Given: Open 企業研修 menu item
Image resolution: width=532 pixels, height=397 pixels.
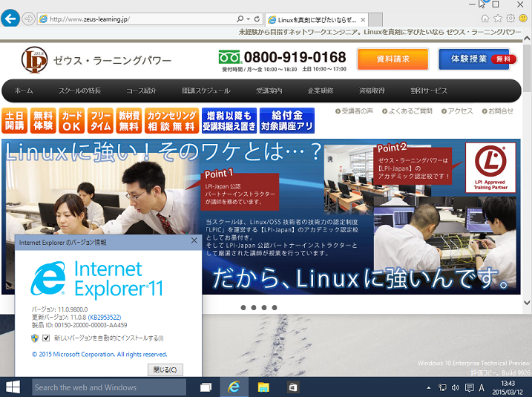Looking at the screenshot, I should click(x=321, y=91).
